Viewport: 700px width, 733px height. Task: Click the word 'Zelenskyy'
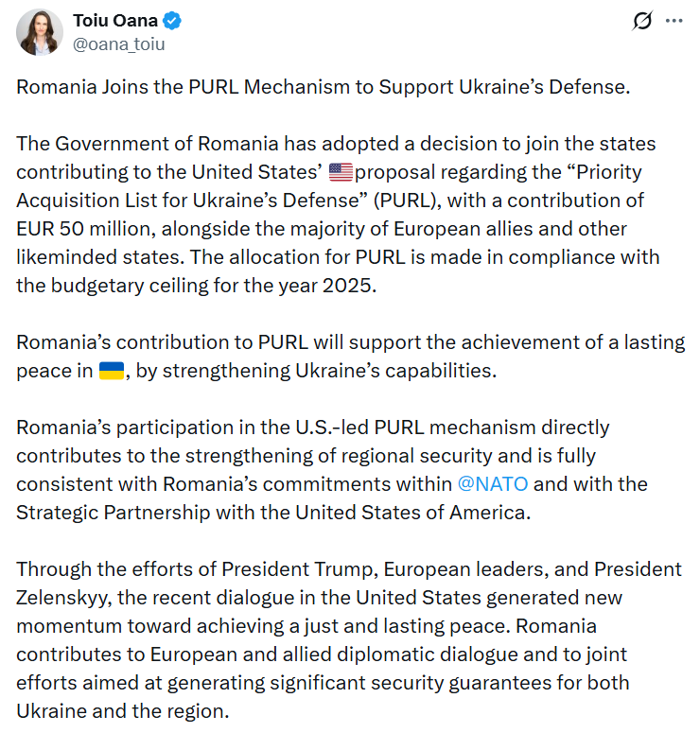63,597
